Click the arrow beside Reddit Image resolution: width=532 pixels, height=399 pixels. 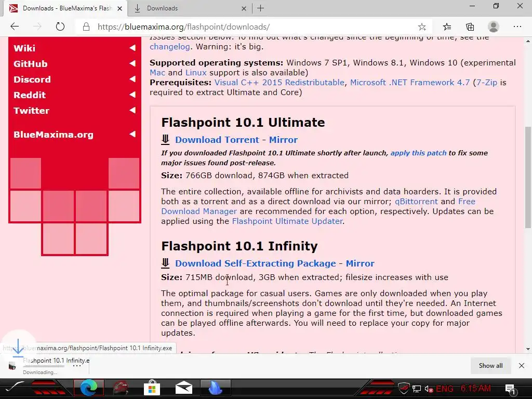132,95
